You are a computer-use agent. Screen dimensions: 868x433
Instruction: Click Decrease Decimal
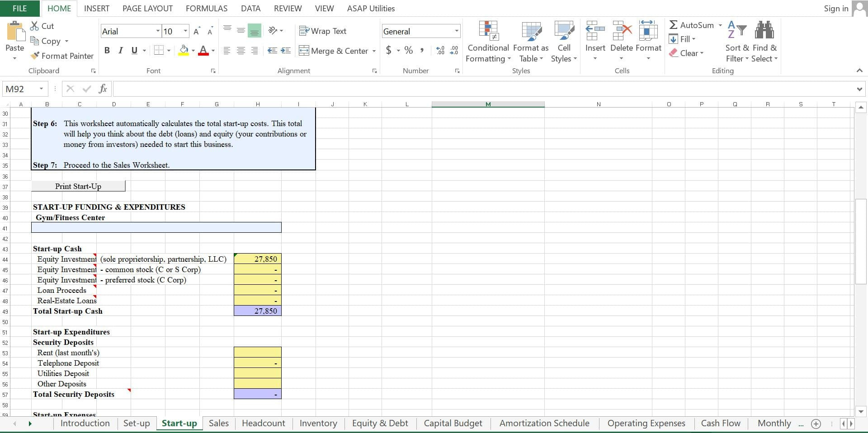point(454,50)
